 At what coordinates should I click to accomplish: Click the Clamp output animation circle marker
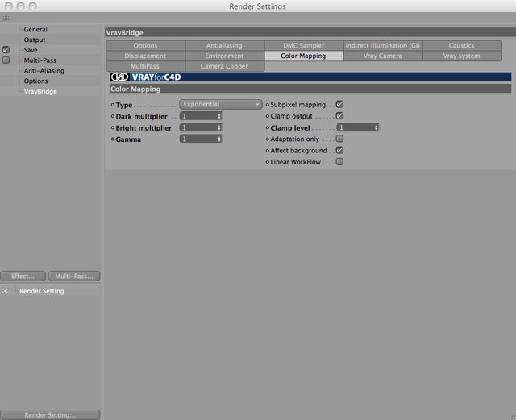click(268, 116)
